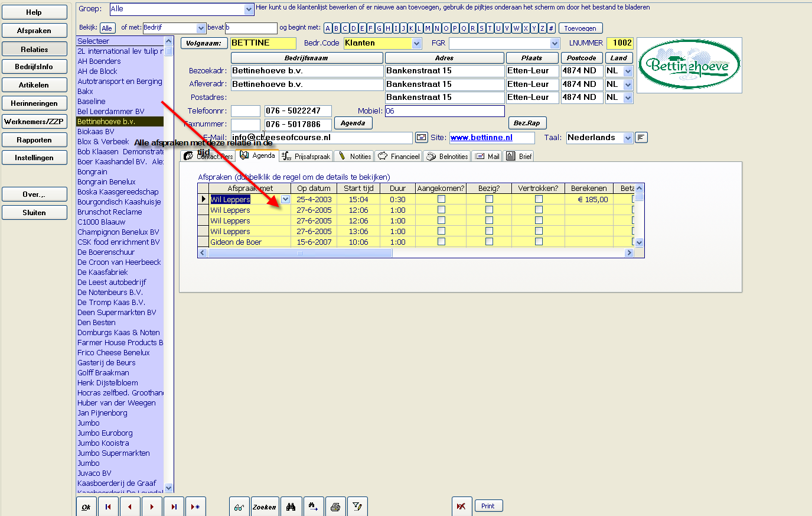This screenshot has width=812, height=516.
Task: Open the Groep dropdown
Action: coord(249,9)
